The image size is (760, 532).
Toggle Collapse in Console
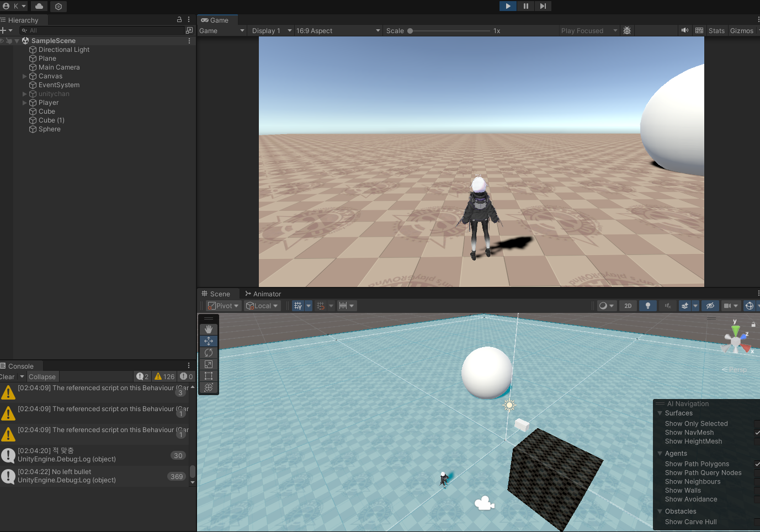[x=42, y=377]
